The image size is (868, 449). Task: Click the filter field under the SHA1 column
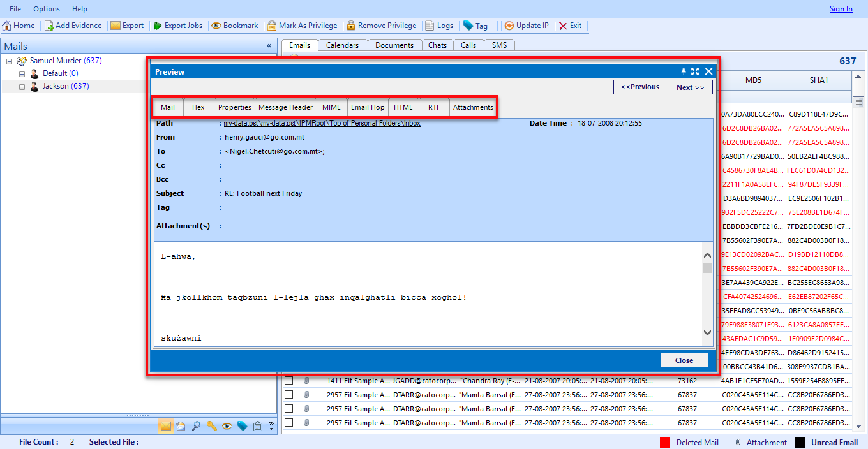pos(819,96)
